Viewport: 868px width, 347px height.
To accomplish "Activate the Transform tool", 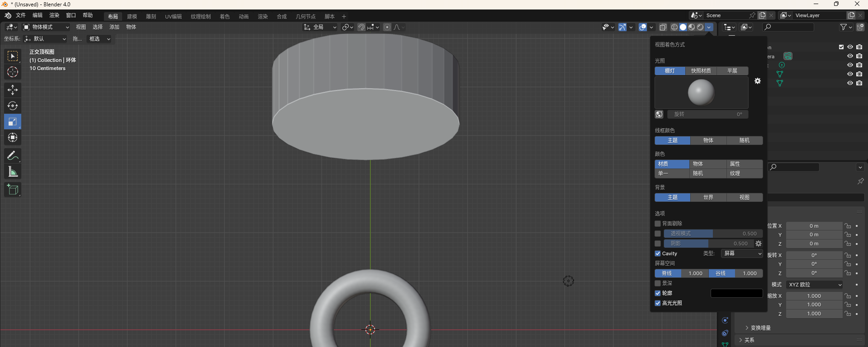I will [13, 137].
